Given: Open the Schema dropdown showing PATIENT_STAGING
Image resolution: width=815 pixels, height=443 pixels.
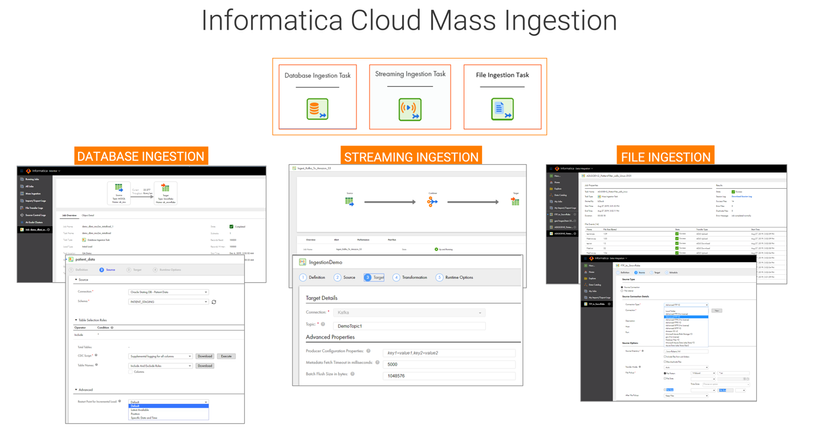Looking at the screenshot, I should point(168,302).
